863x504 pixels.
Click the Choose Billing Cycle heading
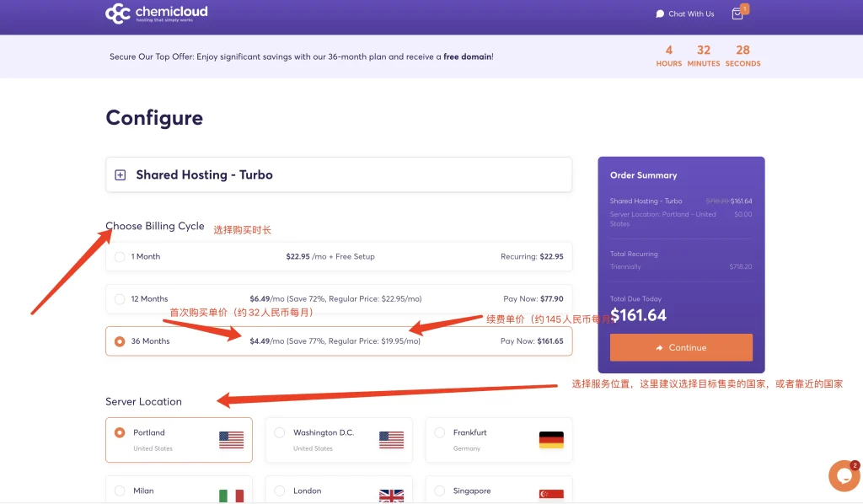coord(155,226)
